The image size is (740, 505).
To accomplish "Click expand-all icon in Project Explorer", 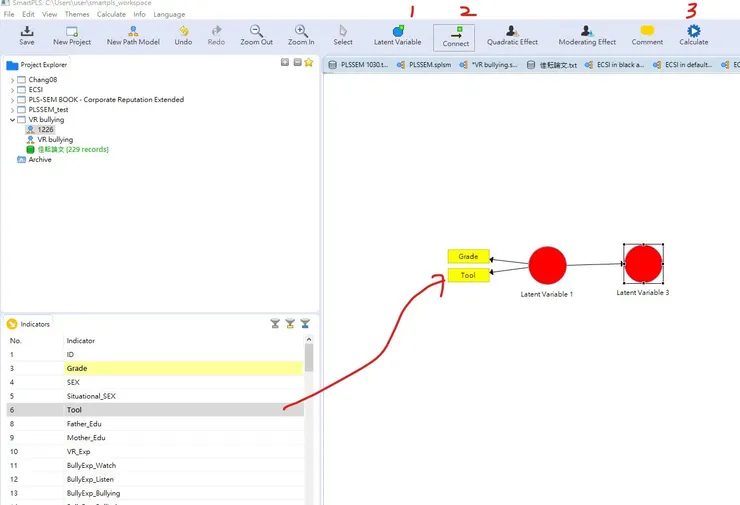I will tap(285, 62).
